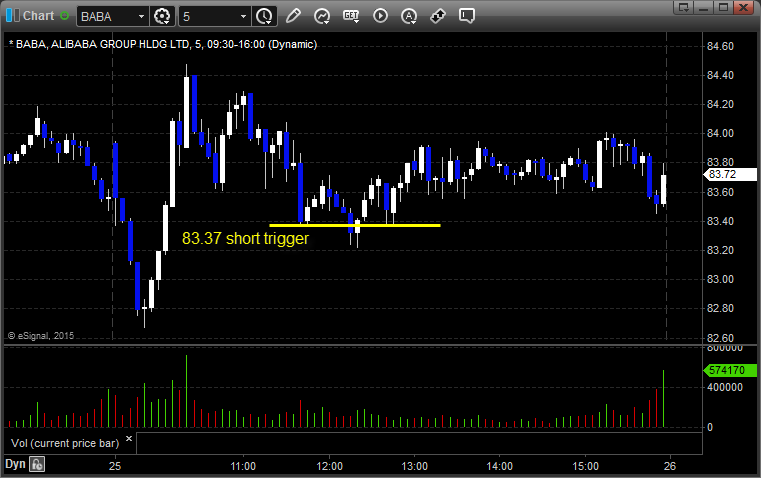Click the 82.60 price axis label
The width and height of the screenshot is (761, 478).
click(x=720, y=338)
